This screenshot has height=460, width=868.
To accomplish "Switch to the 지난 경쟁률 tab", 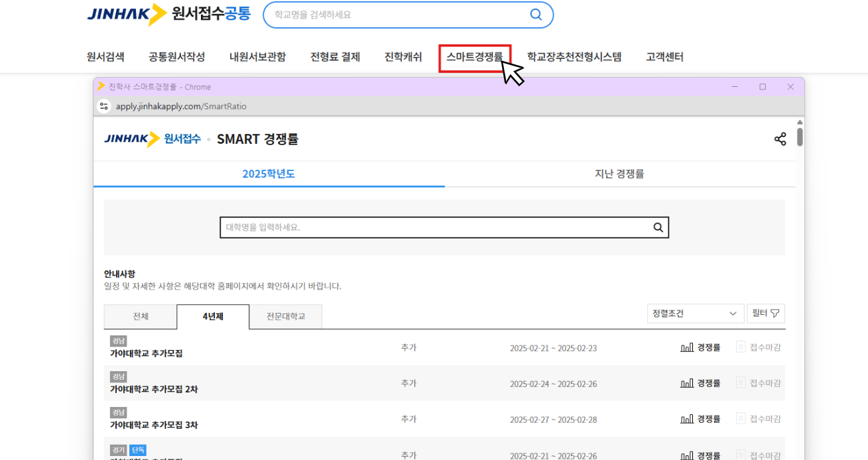I will click(620, 174).
